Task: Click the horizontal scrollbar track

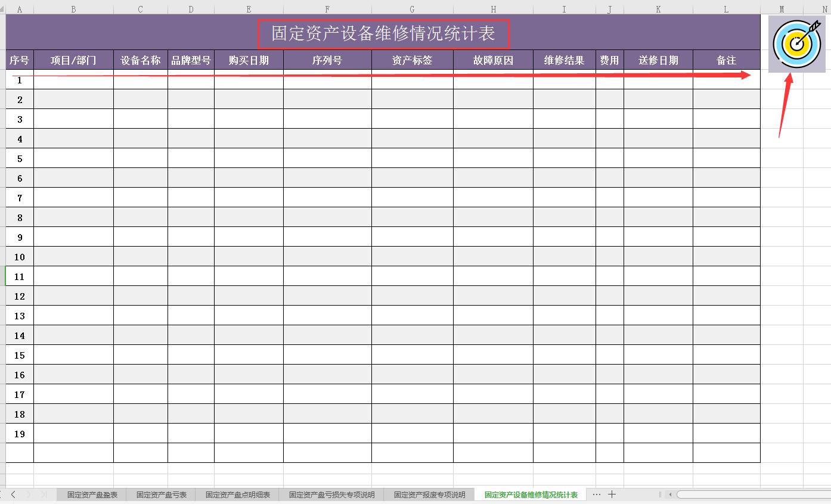Action: click(x=751, y=494)
